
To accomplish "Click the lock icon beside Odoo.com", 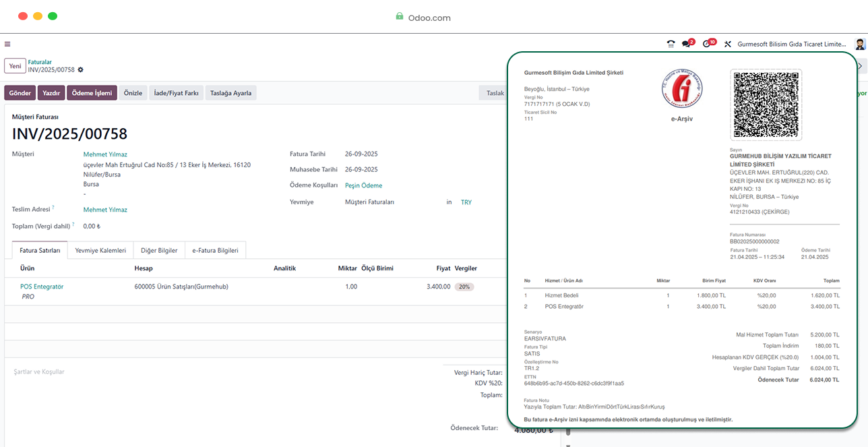I will tap(400, 17).
